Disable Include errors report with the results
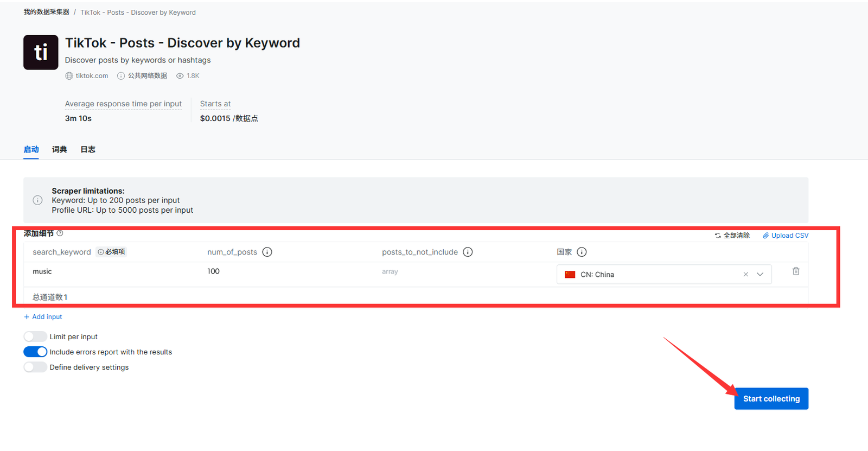Viewport: 868px width, 451px height. click(35, 352)
